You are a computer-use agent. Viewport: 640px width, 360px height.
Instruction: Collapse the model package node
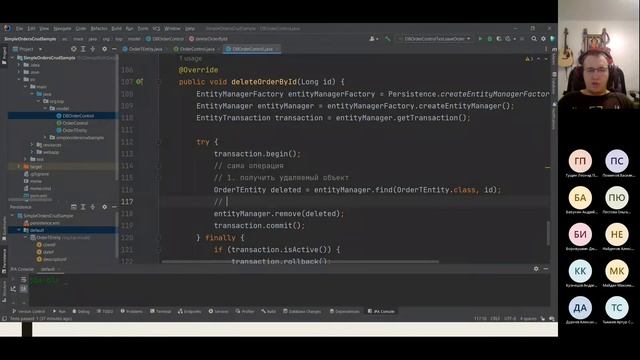pos(45,109)
